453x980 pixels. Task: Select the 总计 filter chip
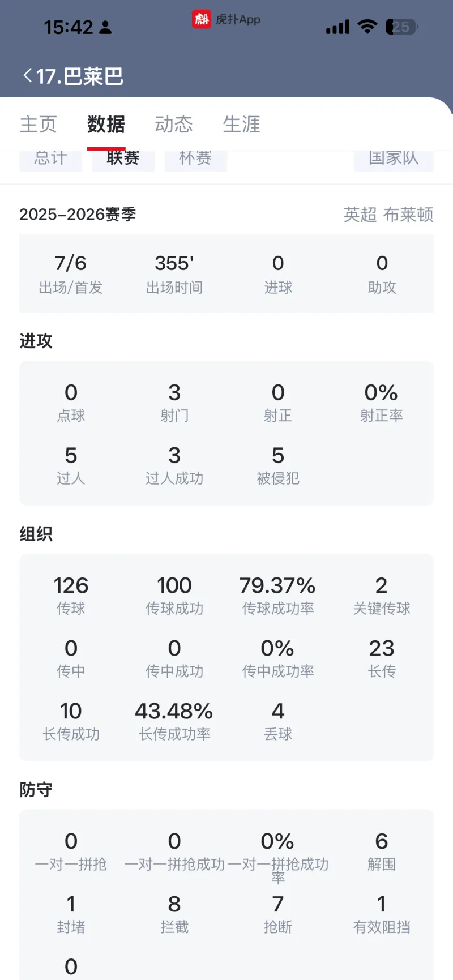point(51,159)
